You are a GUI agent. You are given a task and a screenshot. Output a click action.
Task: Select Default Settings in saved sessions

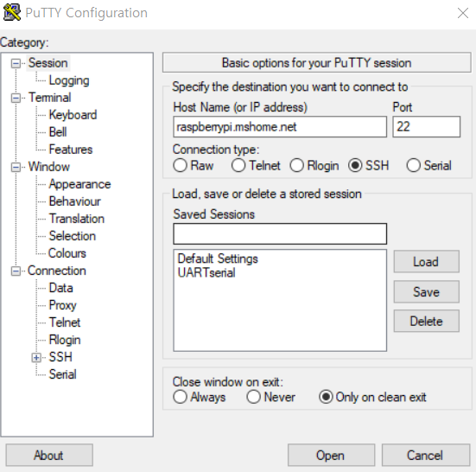[x=218, y=258]
